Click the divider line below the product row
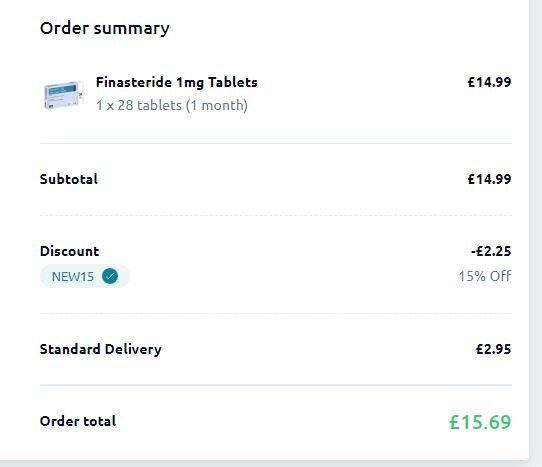This screenshot has height=467, width=542. point(276,143)
